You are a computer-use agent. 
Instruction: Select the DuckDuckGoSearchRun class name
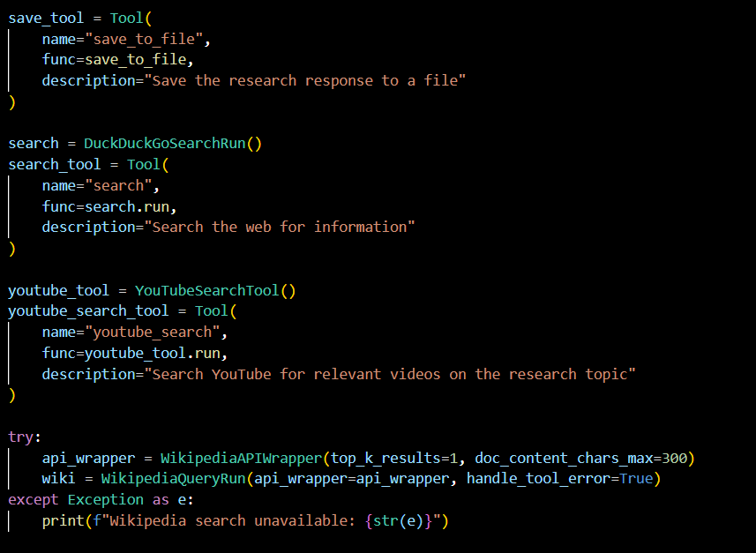(x=164, y=144)
